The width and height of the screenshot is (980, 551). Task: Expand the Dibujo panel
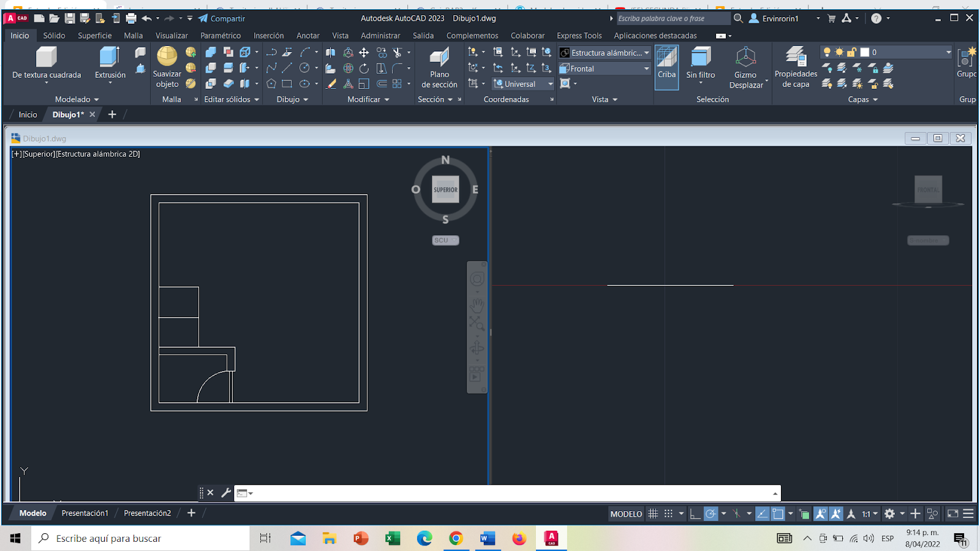(292, 99)
